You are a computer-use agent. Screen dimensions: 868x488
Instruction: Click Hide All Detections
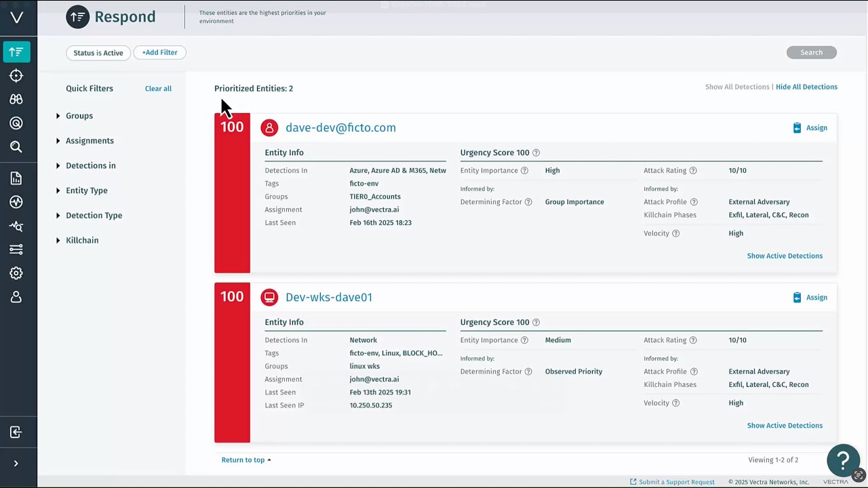point(806,87)
